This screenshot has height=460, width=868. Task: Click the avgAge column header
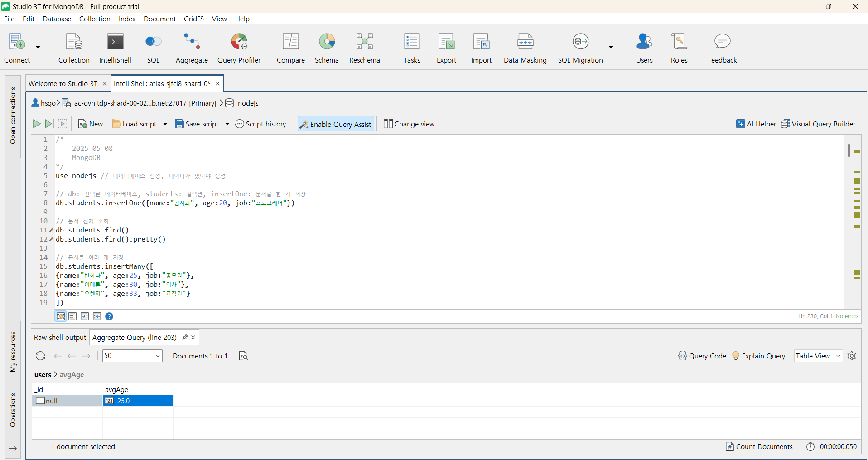(x=138, y=389)
